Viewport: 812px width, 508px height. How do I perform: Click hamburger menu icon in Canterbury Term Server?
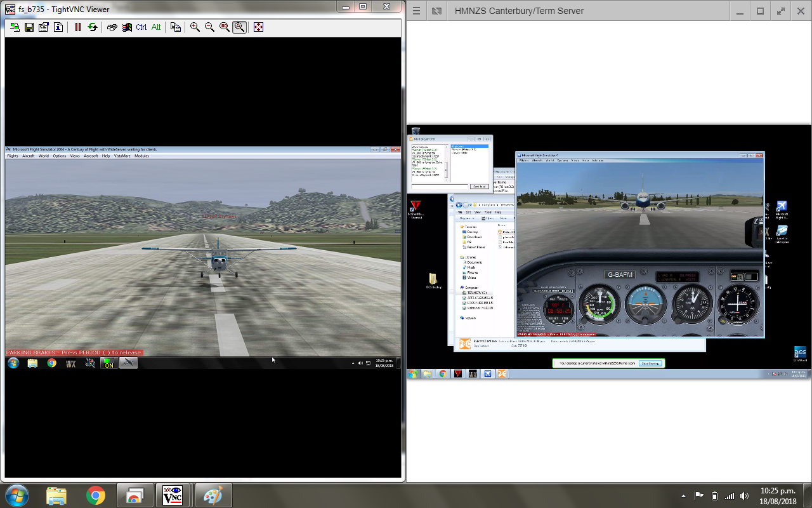416,11
